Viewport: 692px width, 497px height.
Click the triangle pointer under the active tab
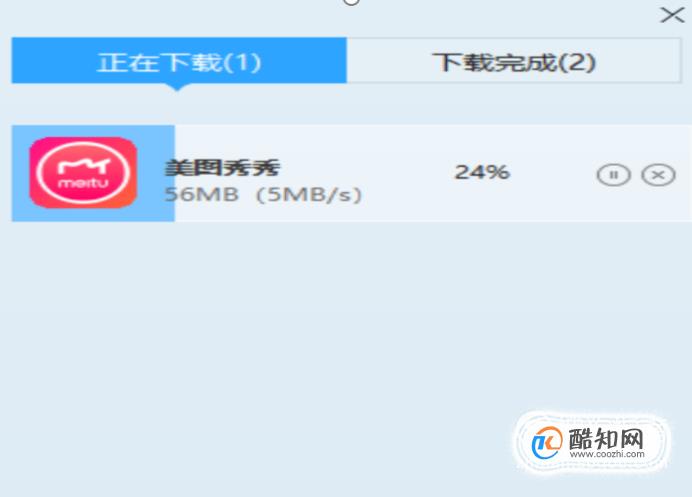177,87
